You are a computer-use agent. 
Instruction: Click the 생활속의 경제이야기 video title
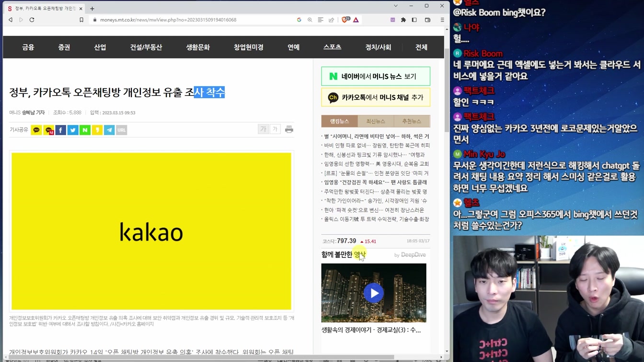pos(371,330)
